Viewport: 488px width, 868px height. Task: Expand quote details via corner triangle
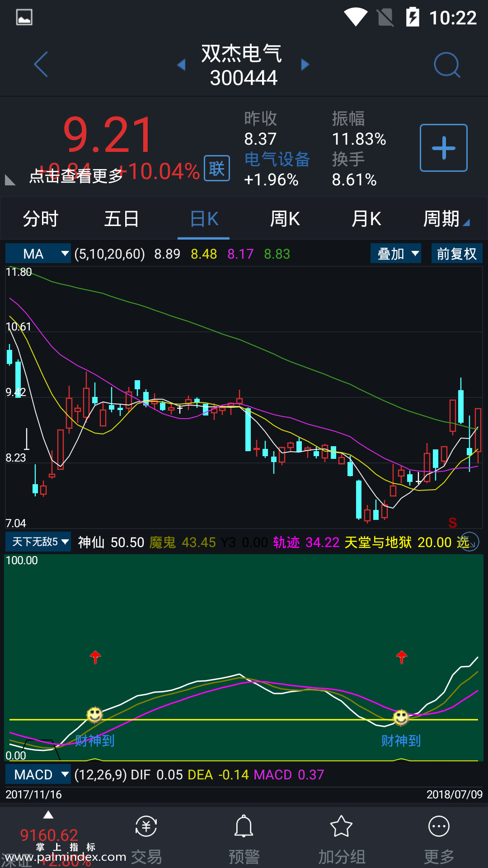click(x=10, y=180)
